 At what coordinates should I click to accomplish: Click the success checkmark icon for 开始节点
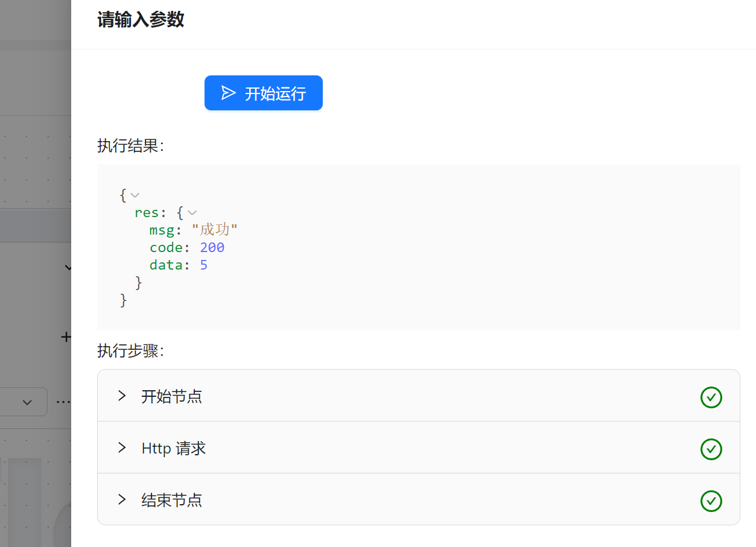tap(711, 397)
